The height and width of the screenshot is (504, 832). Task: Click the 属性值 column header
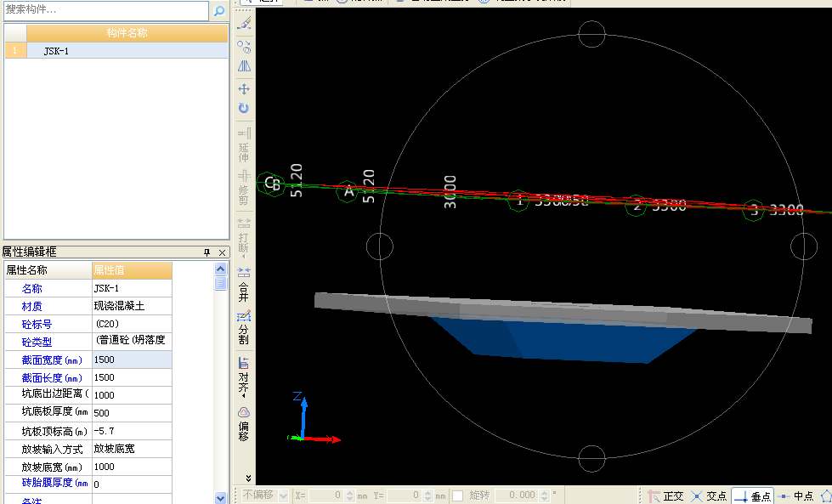coord(132,270)
